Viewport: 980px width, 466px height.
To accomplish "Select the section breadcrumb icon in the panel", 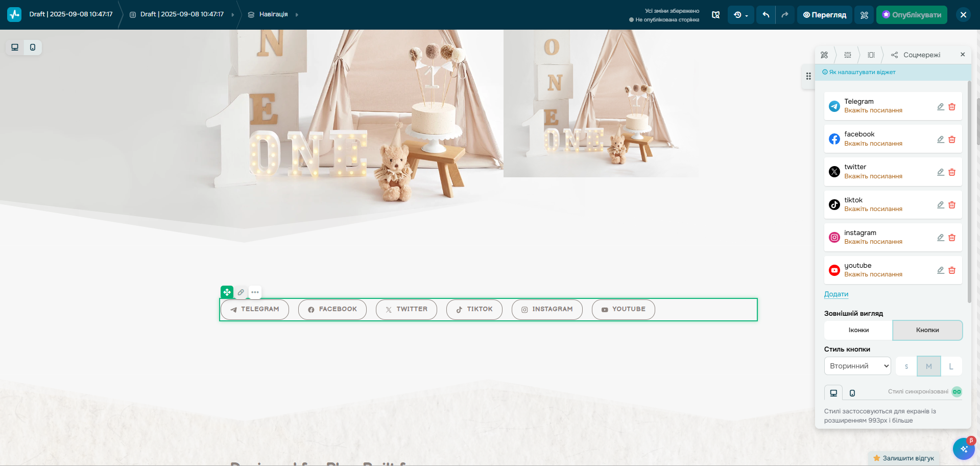I will 848,55.
